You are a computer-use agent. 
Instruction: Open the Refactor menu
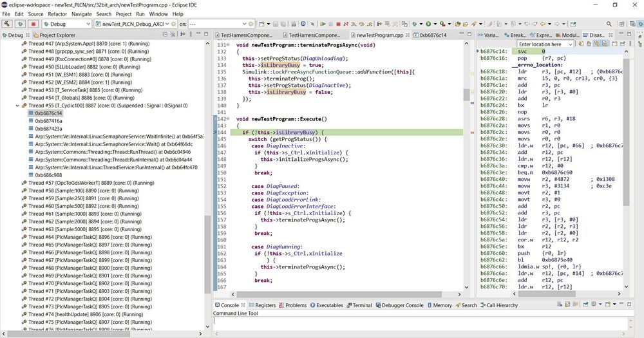coord(57,14)
